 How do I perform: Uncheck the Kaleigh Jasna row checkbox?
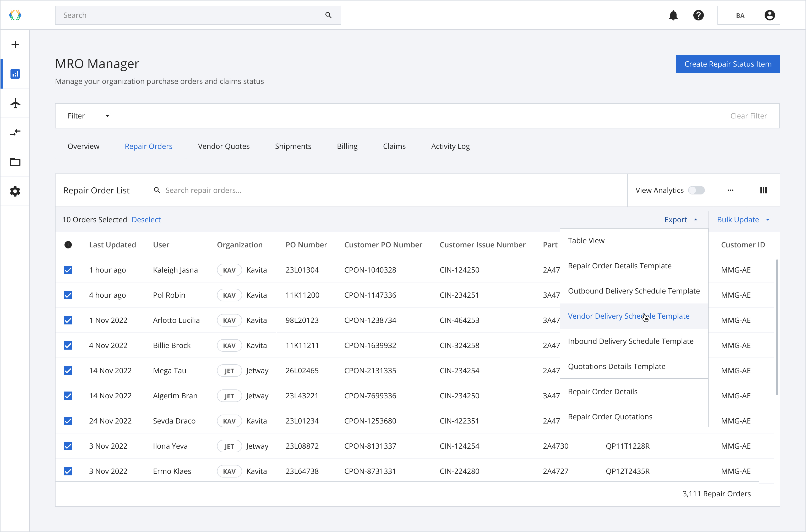tap(68, 270)
